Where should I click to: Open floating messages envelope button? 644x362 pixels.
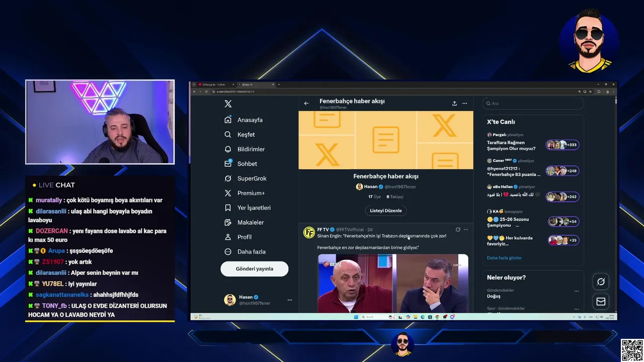pos(601,301)
